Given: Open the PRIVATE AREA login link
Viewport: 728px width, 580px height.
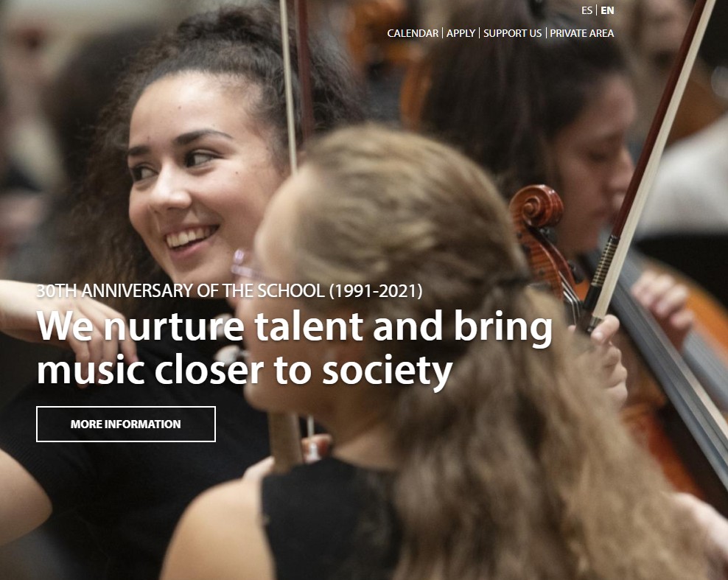Looking at the screenshot, I should click(x=582, y=33).
